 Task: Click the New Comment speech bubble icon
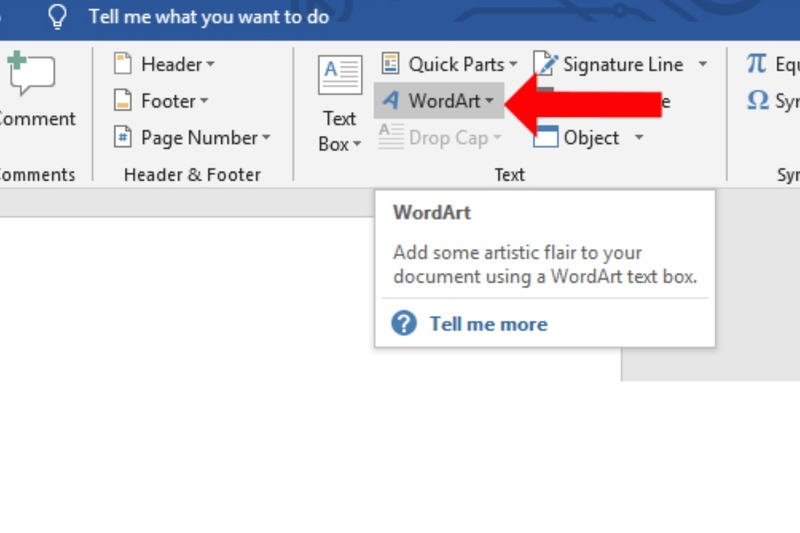(32, 73)
